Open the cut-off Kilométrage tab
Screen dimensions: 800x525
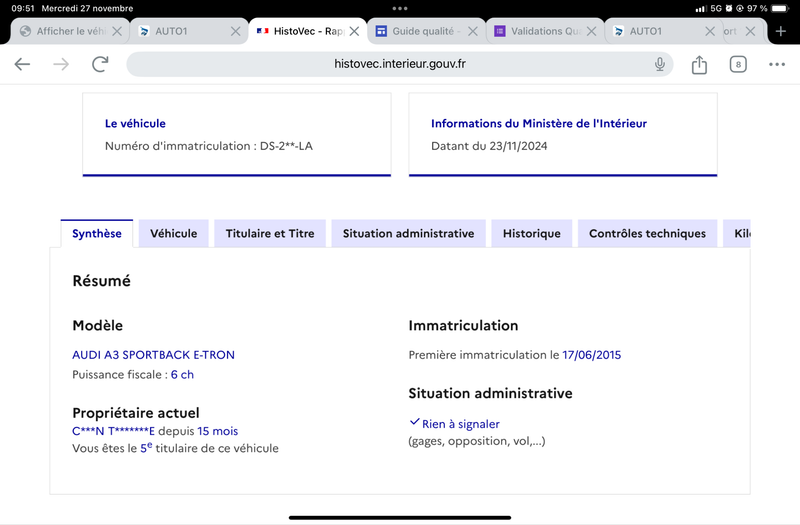point(737,234)
